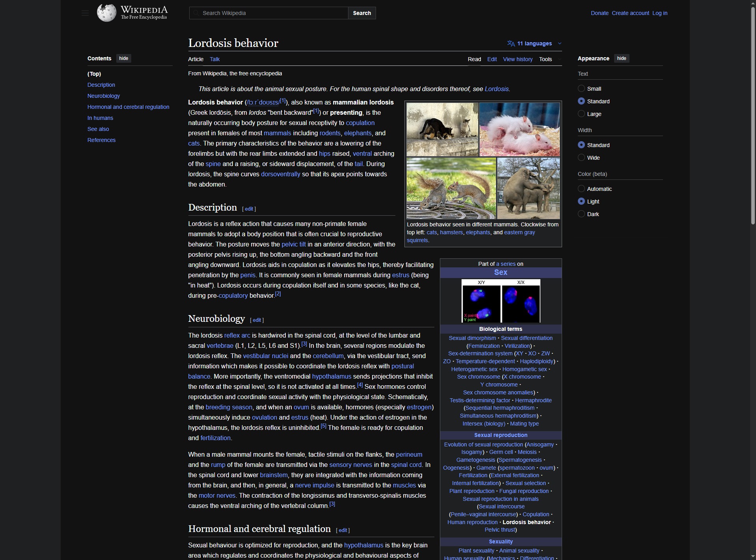Viewport: 756px width, 560px height.
Task: Click the language translation icon
Action: [x=511, y=43]
